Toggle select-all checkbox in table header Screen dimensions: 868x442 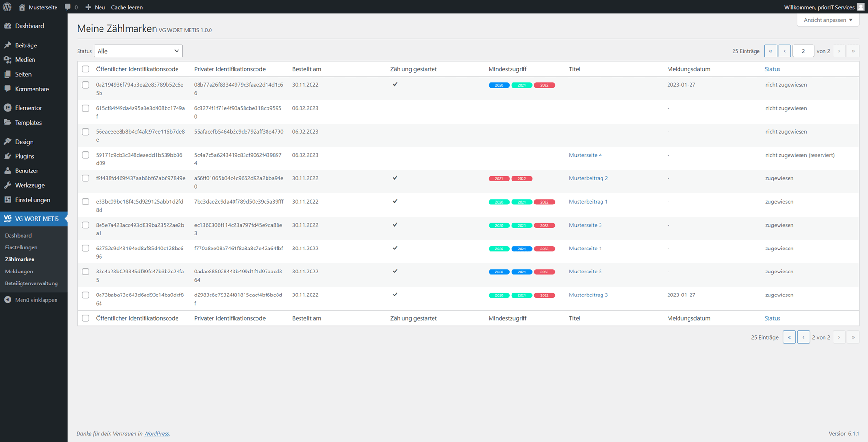click(85, 69)
